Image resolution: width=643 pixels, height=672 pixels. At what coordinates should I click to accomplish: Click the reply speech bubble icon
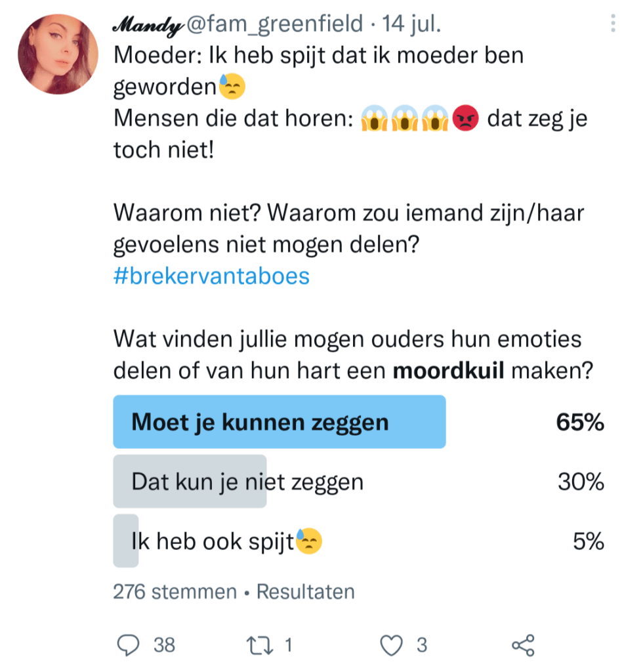click(129, 645)
